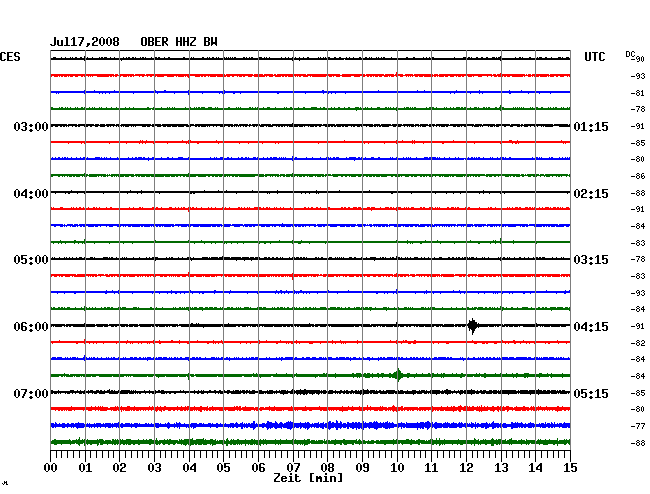Select the 06:00 local time label
650x494 pixels.
click(x=31, y=327)
